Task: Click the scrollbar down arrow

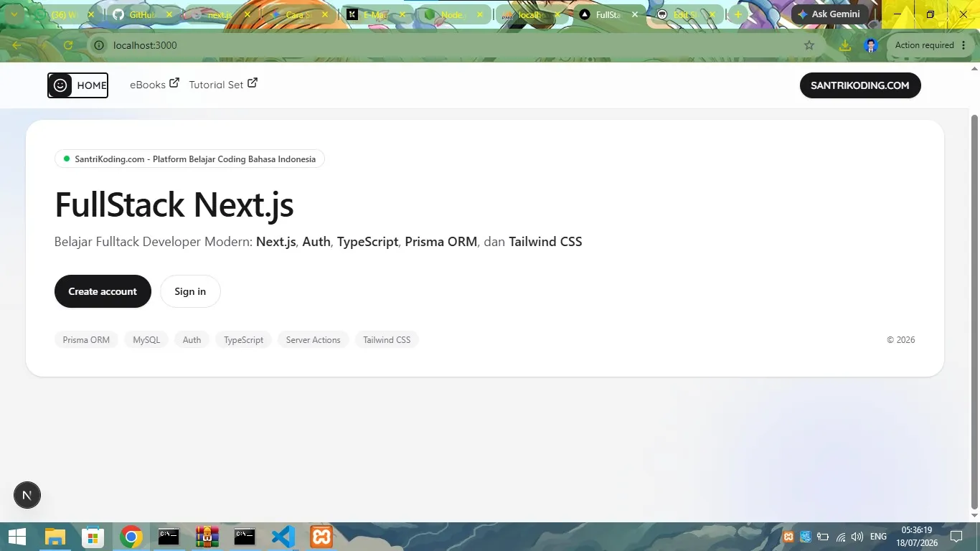Action: pos(974,515)
